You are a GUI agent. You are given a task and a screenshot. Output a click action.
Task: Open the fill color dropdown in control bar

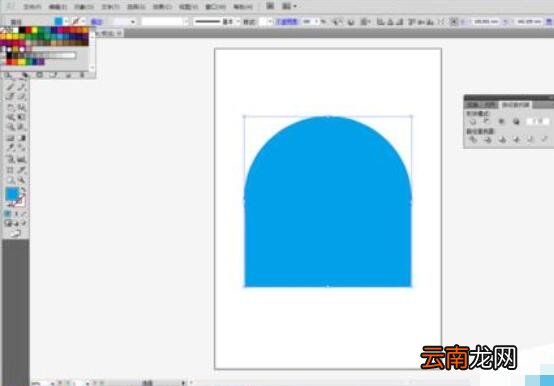coord(66,22)
